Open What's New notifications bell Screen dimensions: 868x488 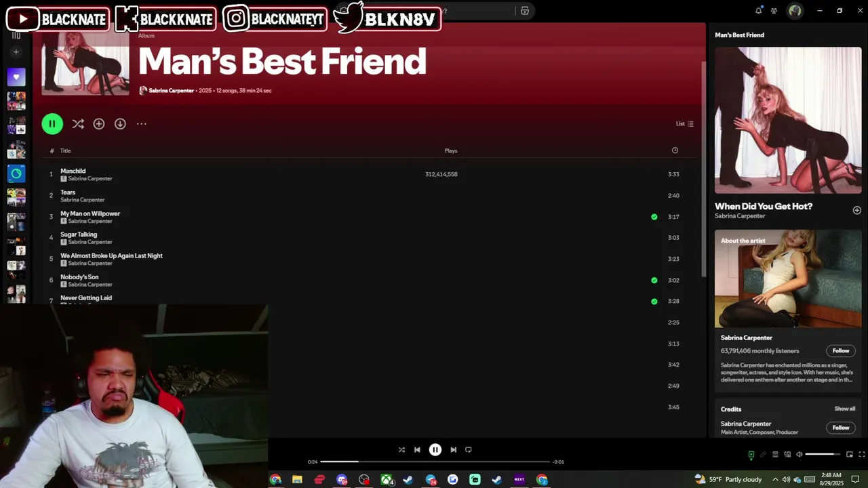(x=759, y=10)
